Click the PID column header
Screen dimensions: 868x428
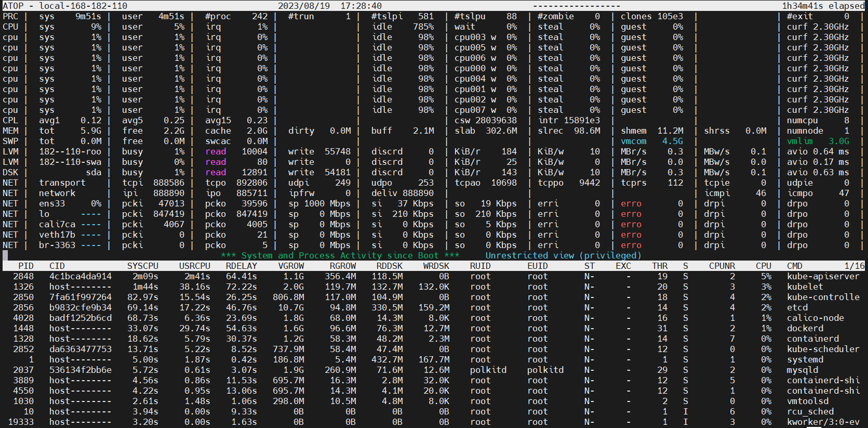pyautogui.click(x=26, y=266)
